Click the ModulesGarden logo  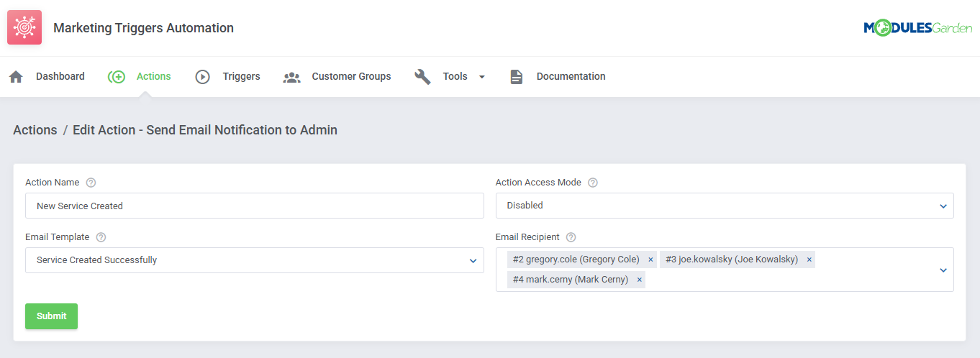pyautogui.click(x=918, y=28)
